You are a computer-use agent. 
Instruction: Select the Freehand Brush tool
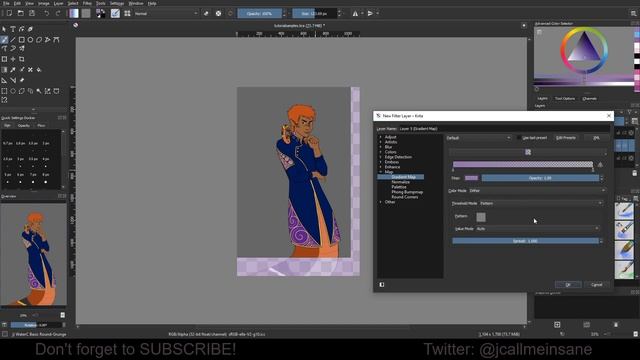(4, 40)
